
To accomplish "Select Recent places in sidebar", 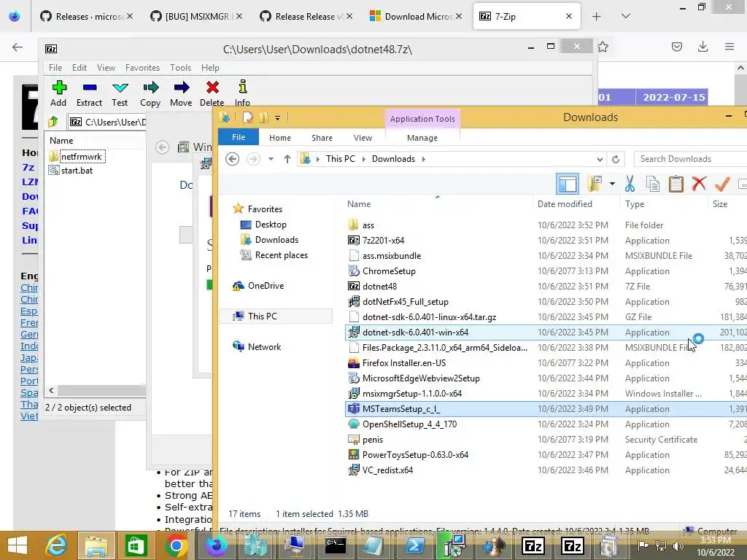I will click(281, 254).
